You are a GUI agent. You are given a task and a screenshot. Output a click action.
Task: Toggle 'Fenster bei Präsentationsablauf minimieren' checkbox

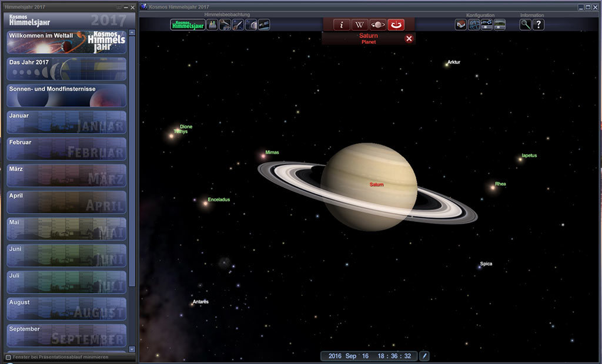(x=8, y=357)
